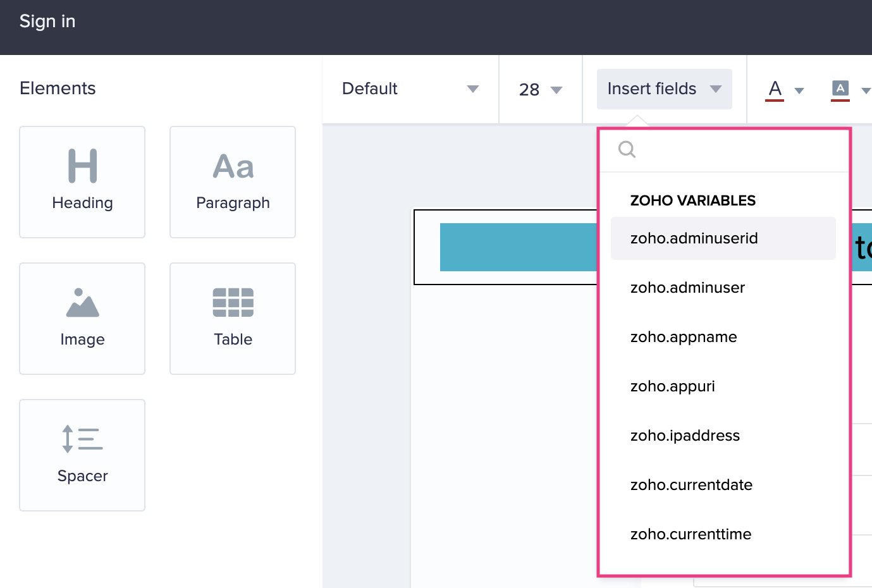872x588 pixels.
Task: Add a Table element
Action: point(232,318)
